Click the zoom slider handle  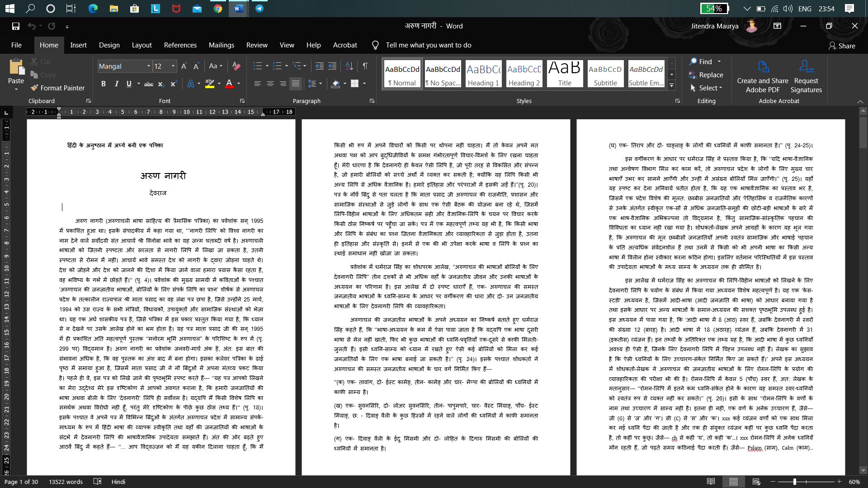(794, 482)
